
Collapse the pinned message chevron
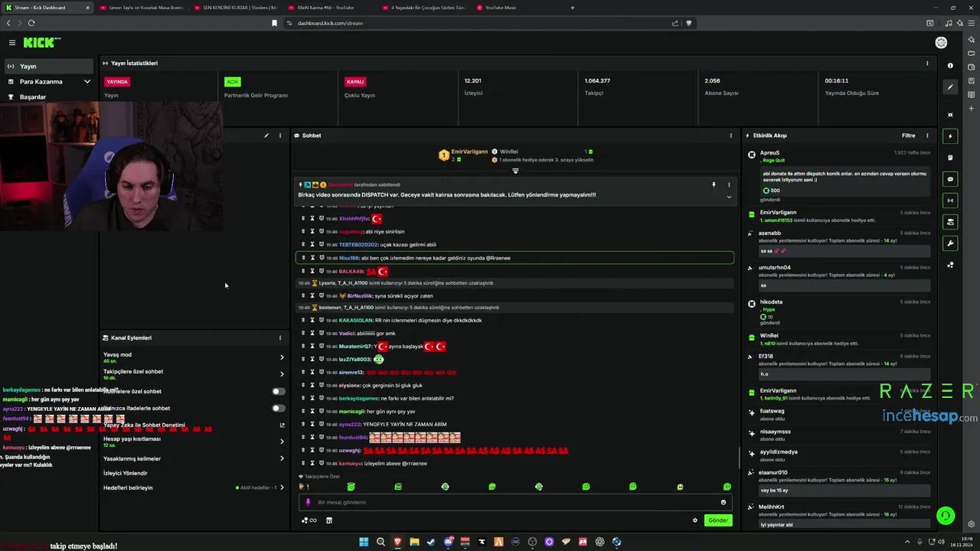[729, 197]
